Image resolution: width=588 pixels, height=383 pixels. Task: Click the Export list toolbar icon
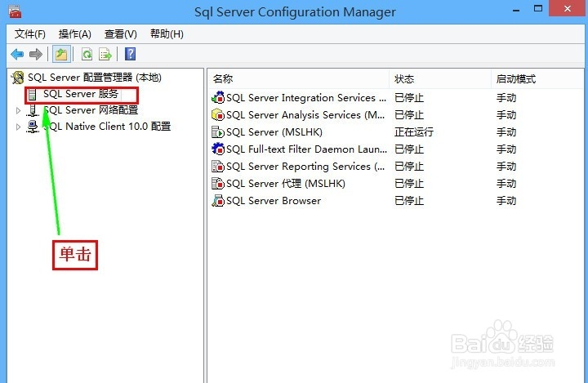(x=105, y=55)
